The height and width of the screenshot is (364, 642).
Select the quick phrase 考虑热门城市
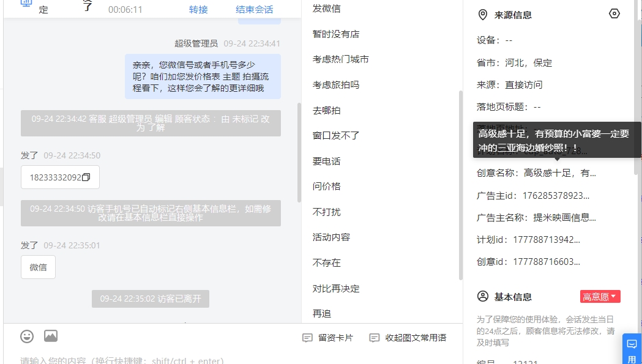pyautogui.click(x=341, y=59)
